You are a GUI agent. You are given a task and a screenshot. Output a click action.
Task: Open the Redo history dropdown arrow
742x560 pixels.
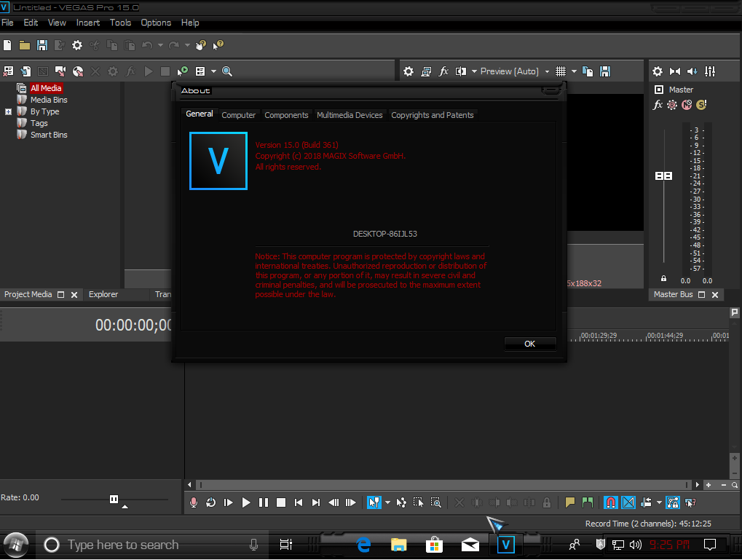coord(187,45)
